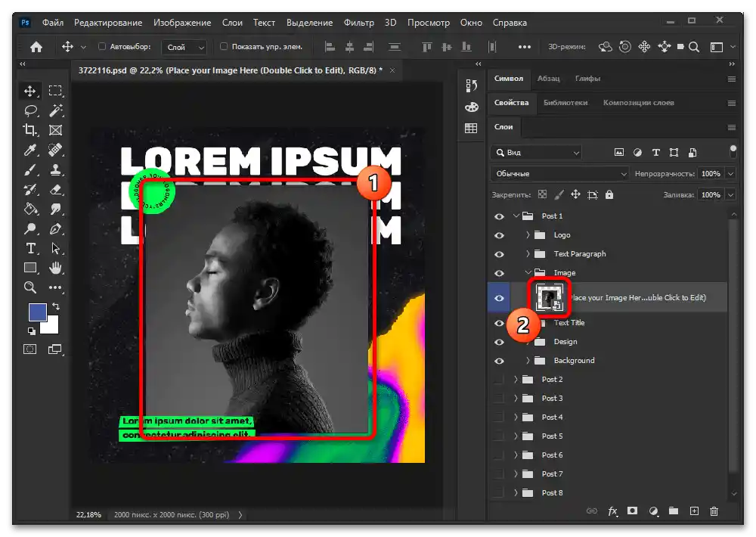Select the Hand tool
756x537 pixels.
55,268
